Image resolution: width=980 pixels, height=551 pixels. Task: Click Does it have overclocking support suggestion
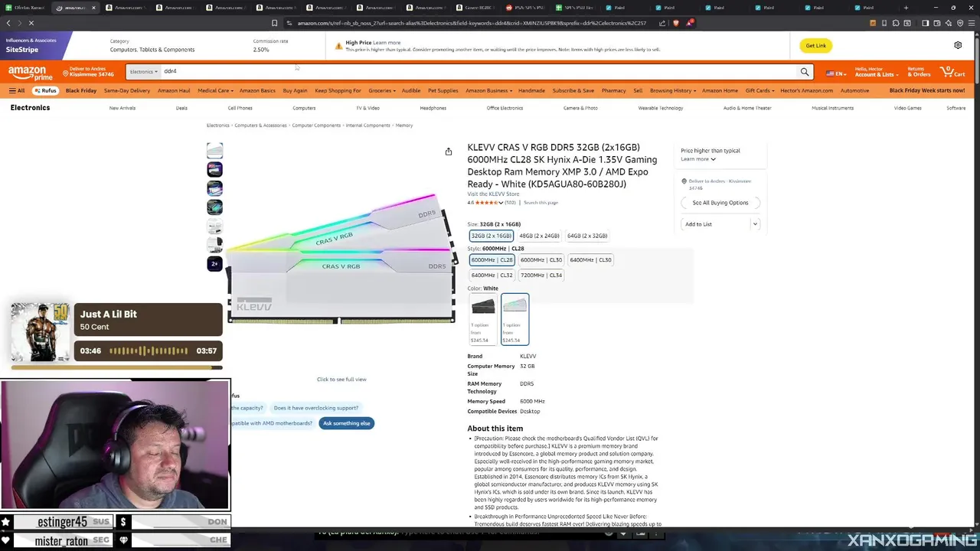316,408
